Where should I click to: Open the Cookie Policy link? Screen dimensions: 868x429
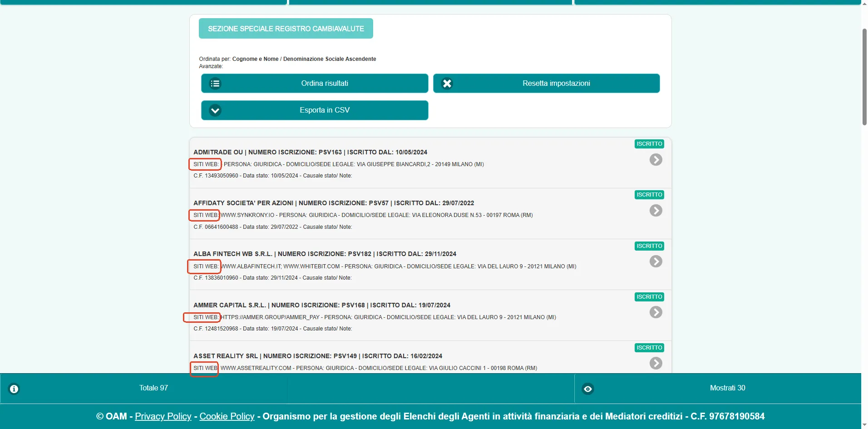click(x=227, y=416)
